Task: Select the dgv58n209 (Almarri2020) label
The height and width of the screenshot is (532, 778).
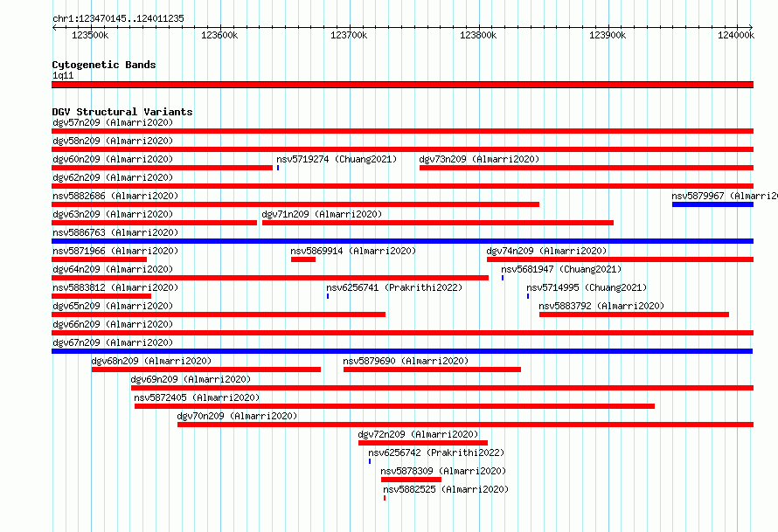Action: click(x=113, y=141)
